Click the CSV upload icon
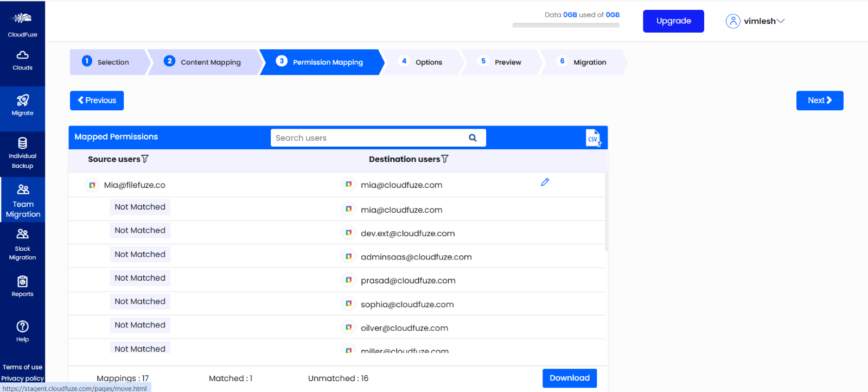Viewport: 868px width, 392px height. pos(593,138)
